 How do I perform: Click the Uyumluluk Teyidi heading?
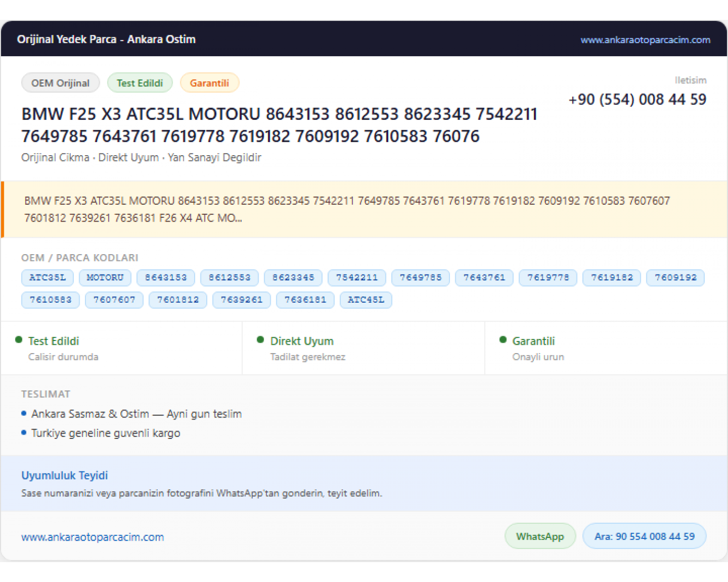tap(65, 475)
